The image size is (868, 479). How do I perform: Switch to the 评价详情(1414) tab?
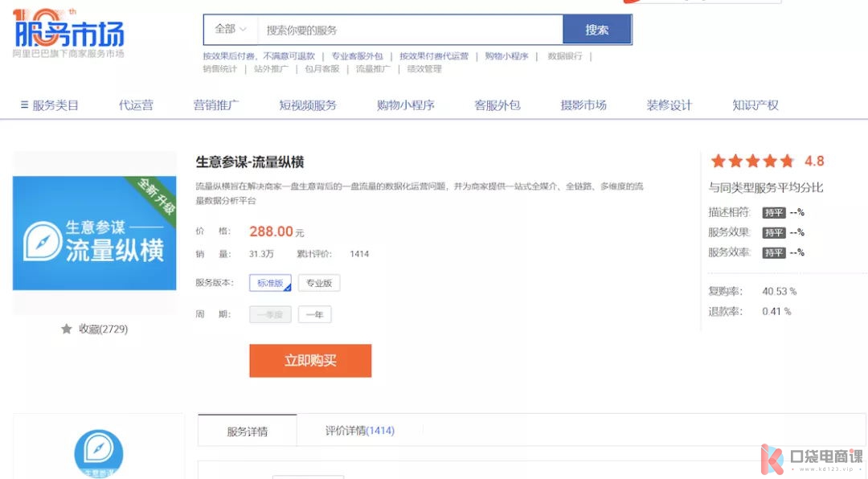[x=360, y=430]
